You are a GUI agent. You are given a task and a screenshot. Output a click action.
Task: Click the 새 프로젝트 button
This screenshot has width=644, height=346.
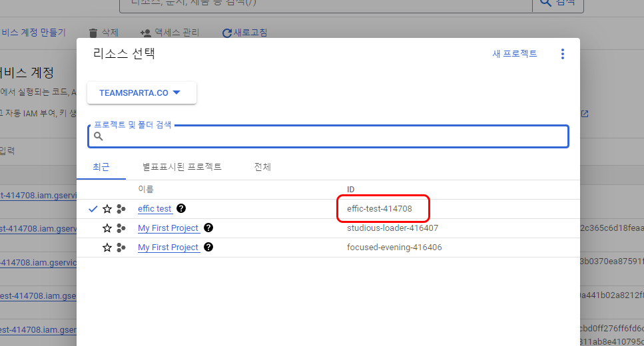coord(515,54)
